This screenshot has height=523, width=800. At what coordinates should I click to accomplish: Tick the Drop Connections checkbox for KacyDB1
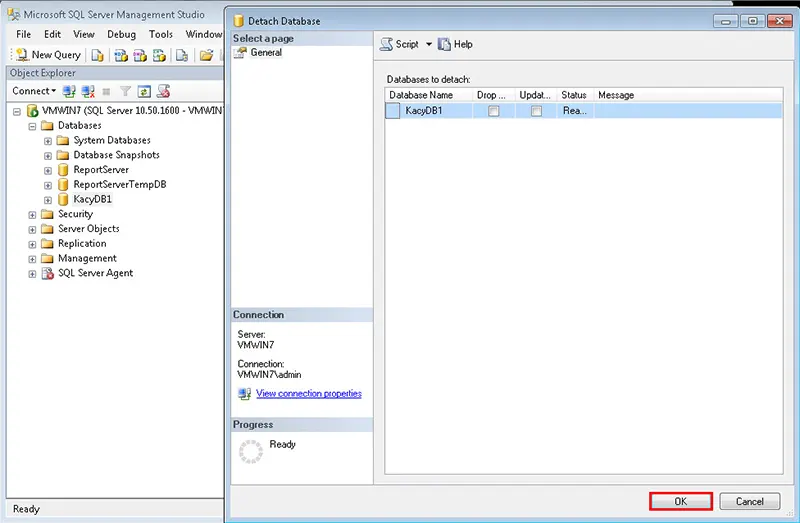pyautogui.click(x=493, y=111)
